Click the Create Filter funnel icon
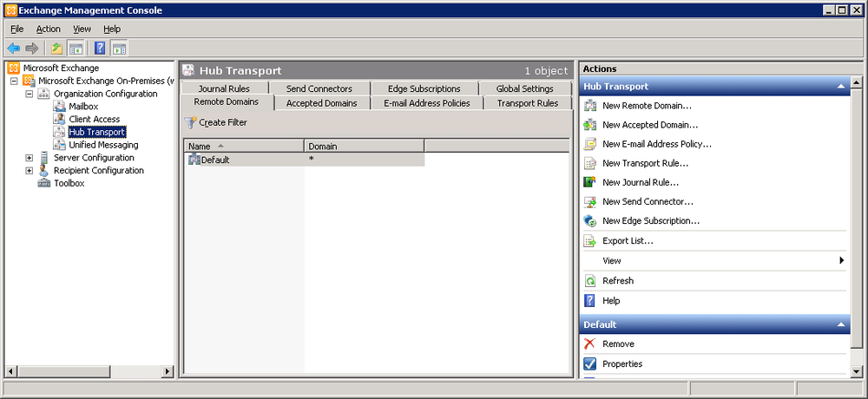 click(190, 122)
